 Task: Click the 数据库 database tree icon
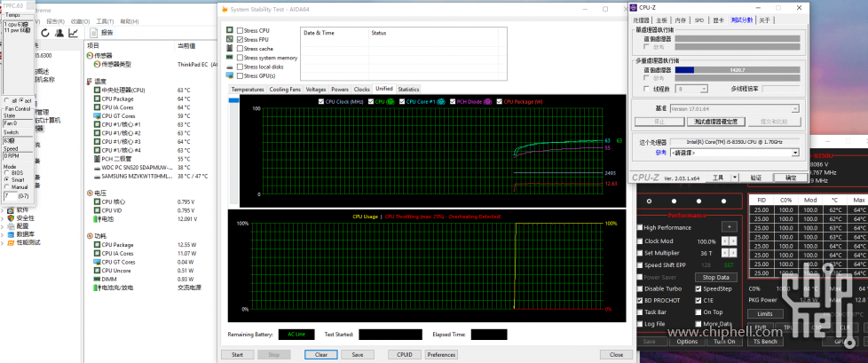[x=11, y=234]
